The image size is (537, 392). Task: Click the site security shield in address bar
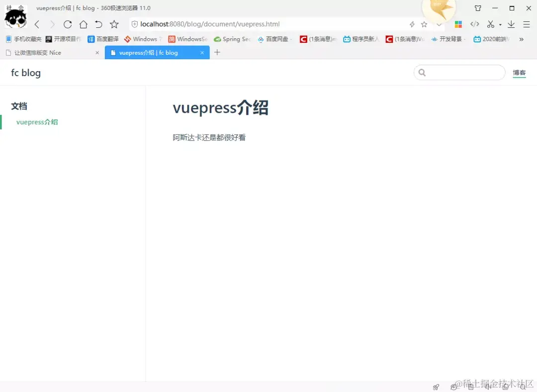point(134,24)
